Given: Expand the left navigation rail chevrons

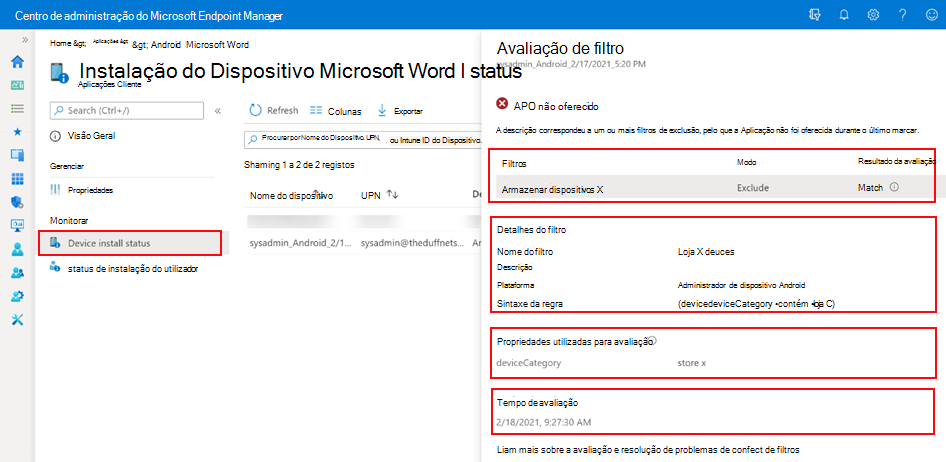Looking at the screenshot, I should click(x=25, y=40).
